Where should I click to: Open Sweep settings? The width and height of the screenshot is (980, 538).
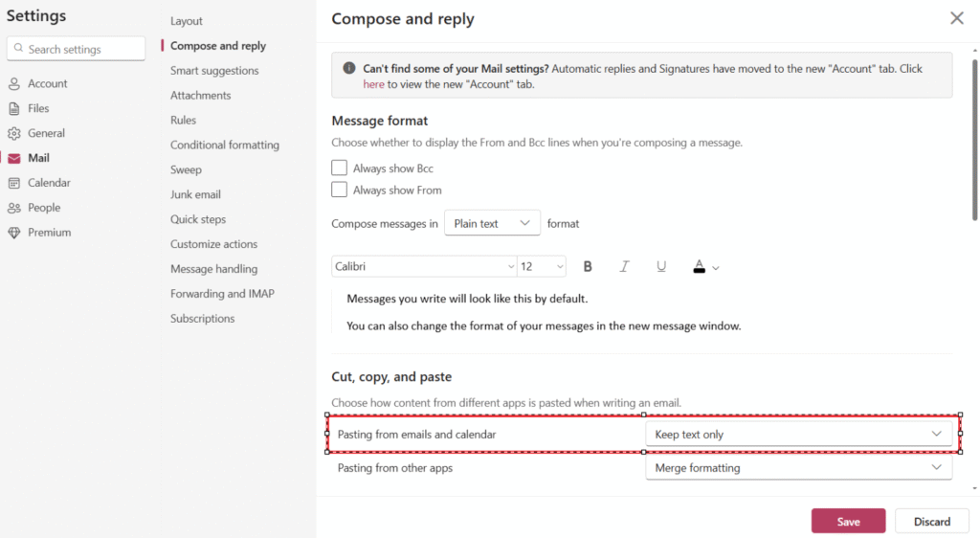186,169
